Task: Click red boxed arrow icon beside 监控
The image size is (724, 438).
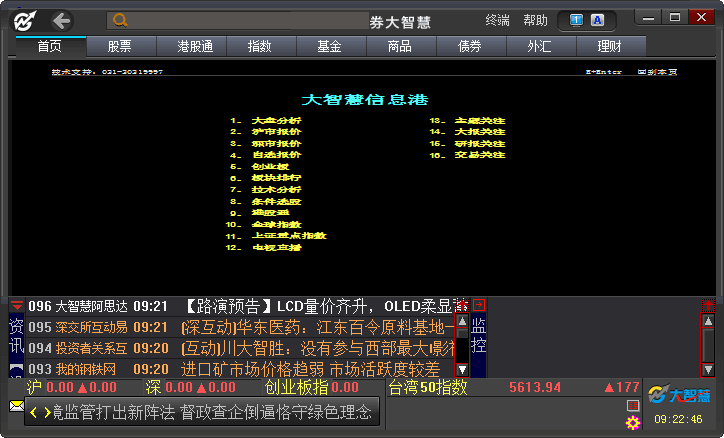Action: pos(479,305)
